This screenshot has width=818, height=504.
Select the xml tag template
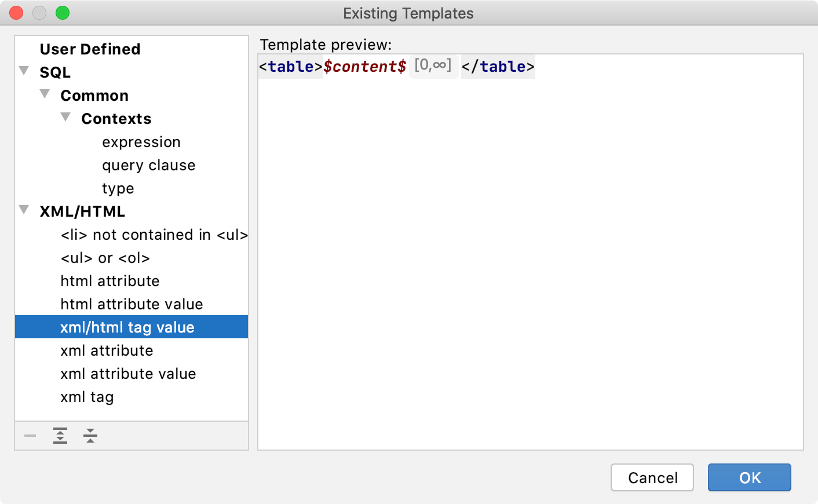pos(87,397)
